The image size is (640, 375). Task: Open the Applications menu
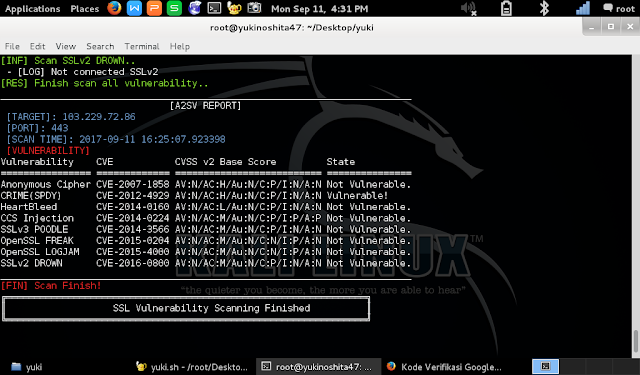tap(32, 9)
